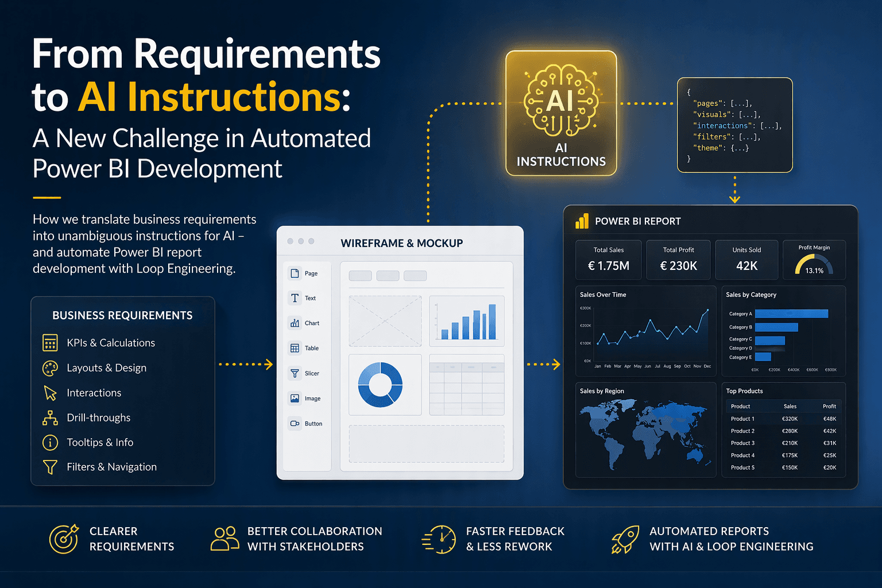
Task: Select the Product 3 profit value €31K
Action: point(830,443)
